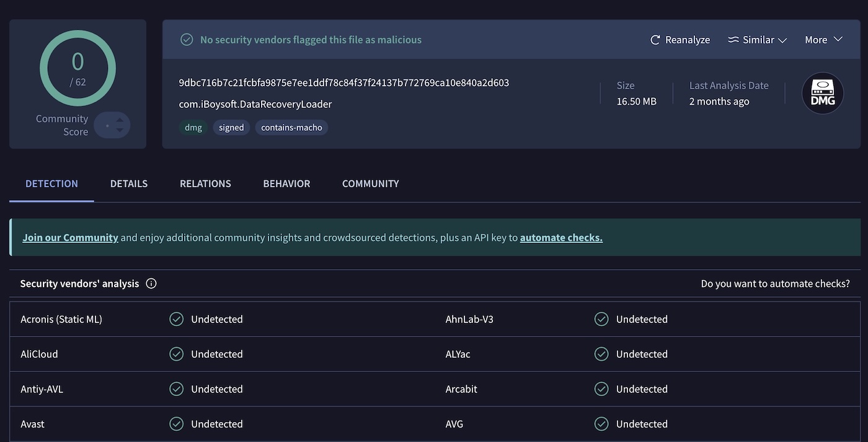Switch to the BEHAVIOR tab
868x442 pixels.
point(286,183)
